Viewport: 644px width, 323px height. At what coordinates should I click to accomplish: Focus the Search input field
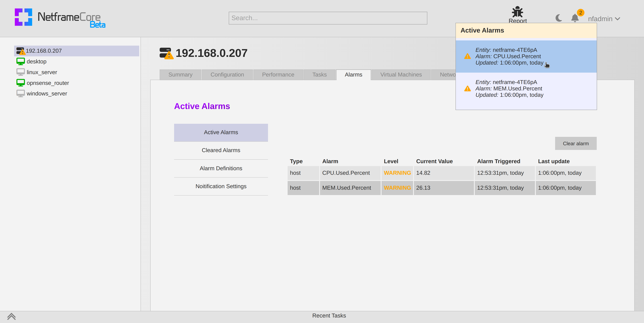point(328,18)
